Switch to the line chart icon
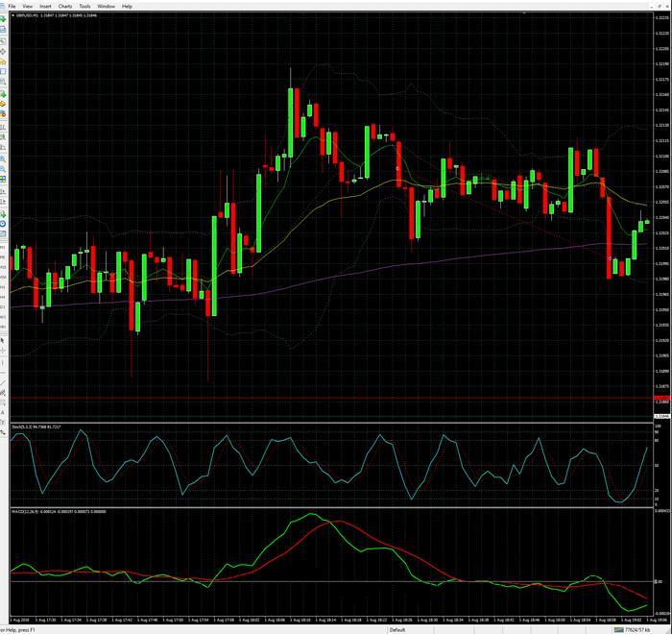This screenshot has height=634, width=672. point(3,148)
